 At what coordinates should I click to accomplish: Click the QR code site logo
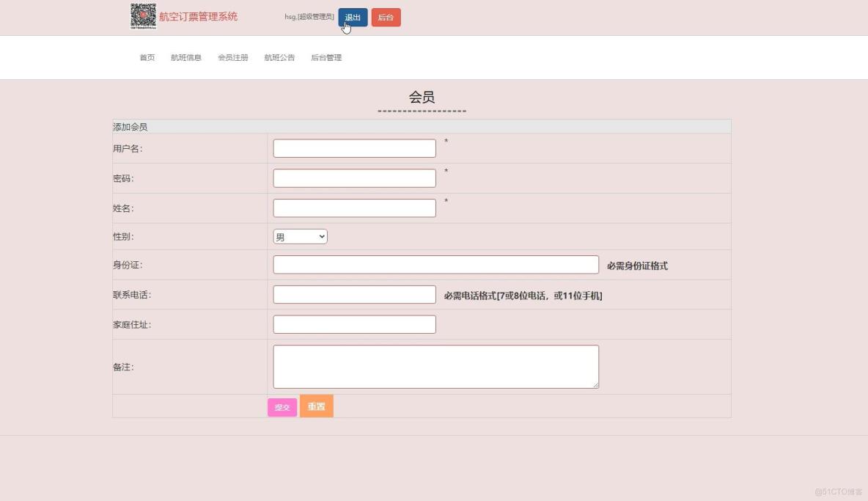(x=143, y=16)
